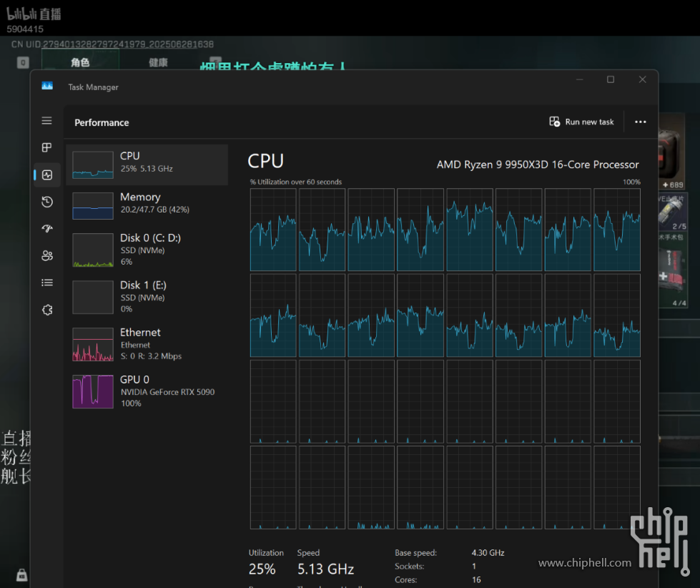This screenshot has height=588, width=700.
Task: Click the Cores count value 16
Action: click(x=476, y=579)
